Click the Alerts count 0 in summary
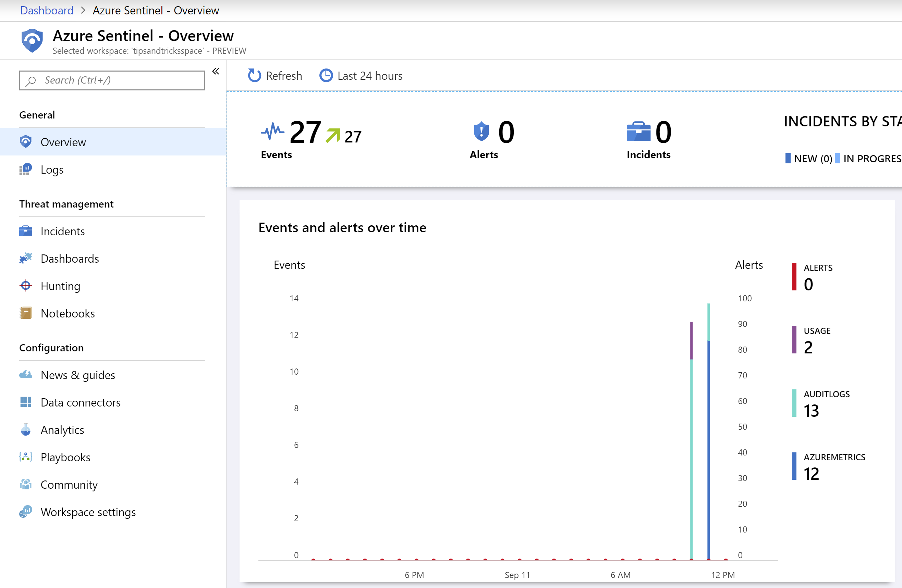The height and width of the screenshot is (588, 902). point(506,132)
